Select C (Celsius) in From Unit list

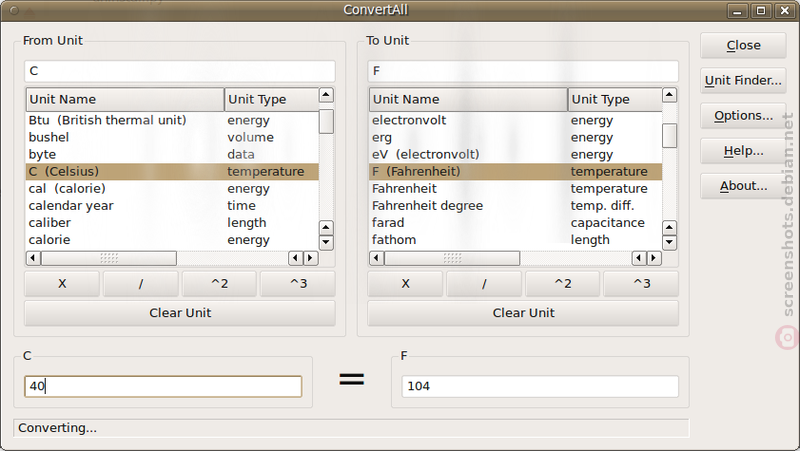click(172, 171)
